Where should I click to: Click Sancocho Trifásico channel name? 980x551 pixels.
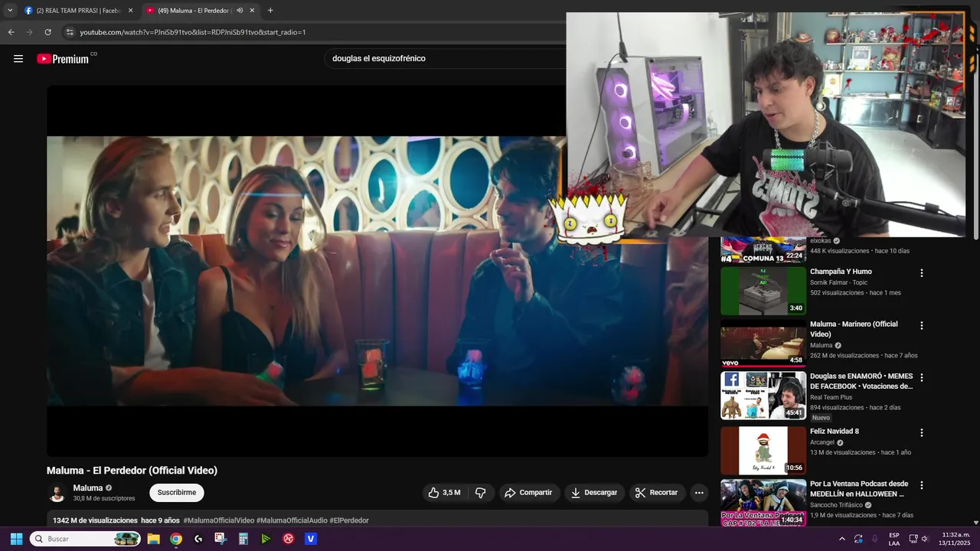pyautogui.click(x=836, y=505)
